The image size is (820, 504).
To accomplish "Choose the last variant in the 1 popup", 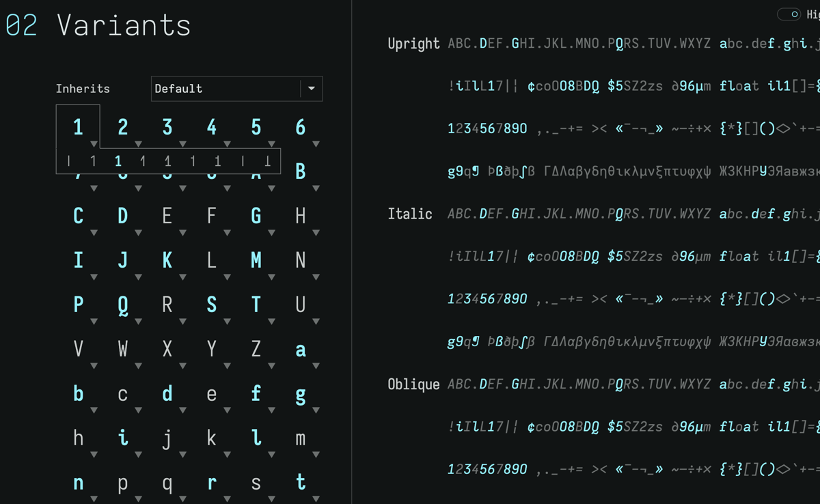I will coord(268,162).
